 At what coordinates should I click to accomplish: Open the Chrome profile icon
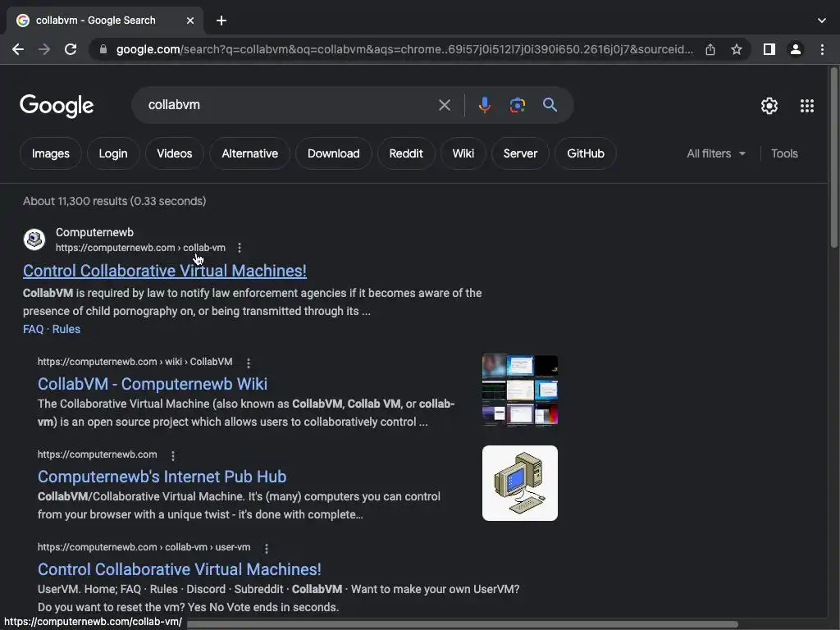pyautogui.click(x=796, y=49)
